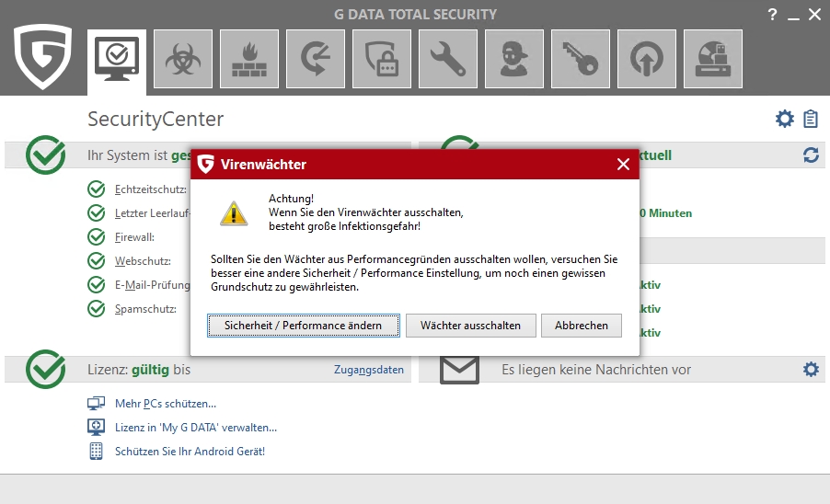830x504 pixels.
Task: Open help with the question mark
Action: [x=772, y=15]
